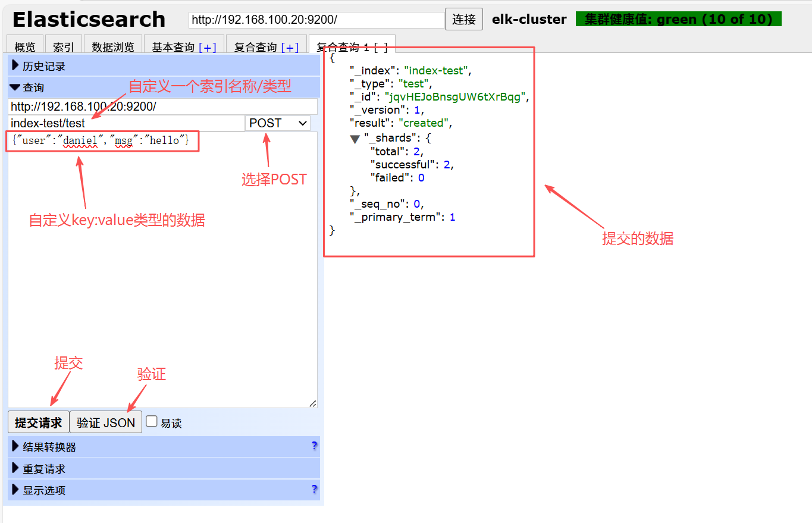The height and width of the screenshot is (523, 812).
Task: Click the "_seq_no" key in results
Action: 378,204
